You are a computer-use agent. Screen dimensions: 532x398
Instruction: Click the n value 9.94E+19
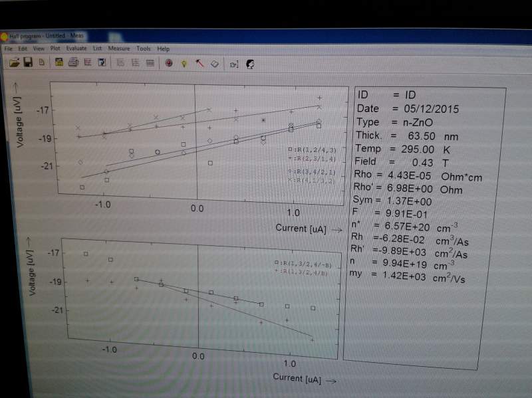(405, 264)
